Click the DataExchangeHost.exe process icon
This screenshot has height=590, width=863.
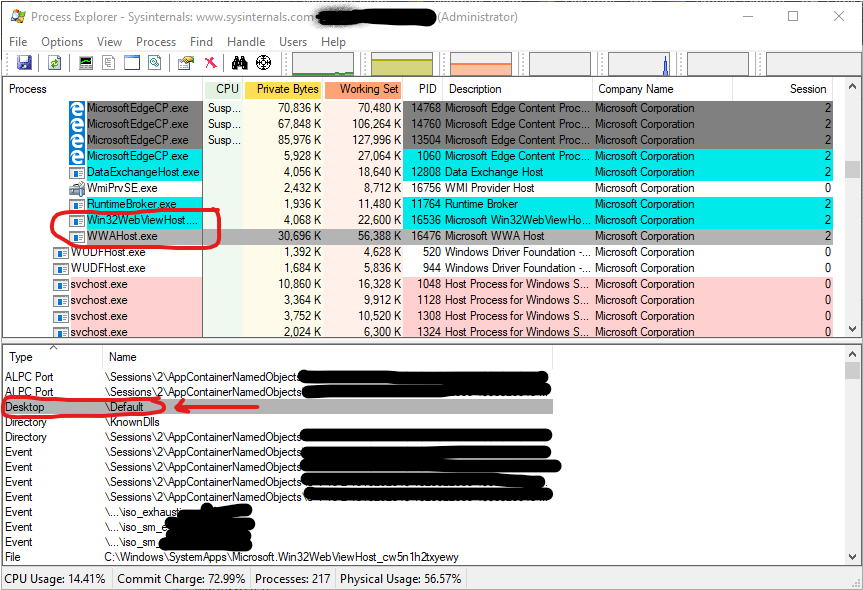coord(77,173)
